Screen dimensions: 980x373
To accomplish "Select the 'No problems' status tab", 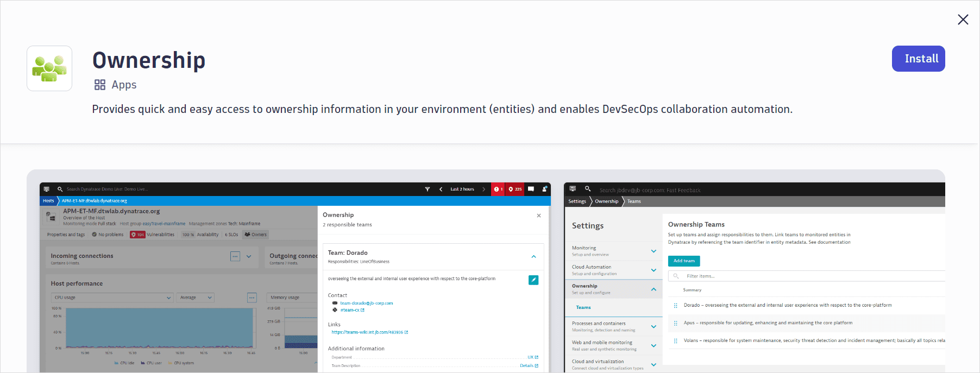I will (108, 235).
